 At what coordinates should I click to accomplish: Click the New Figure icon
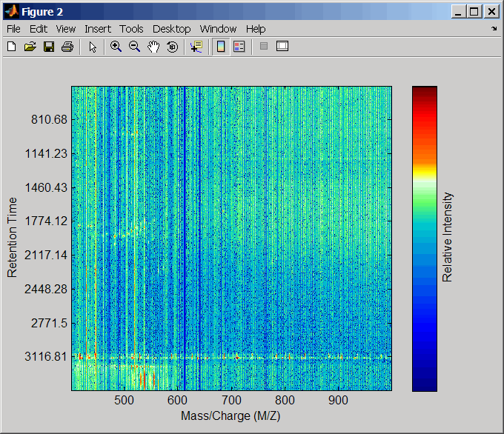tap(11, 47)
